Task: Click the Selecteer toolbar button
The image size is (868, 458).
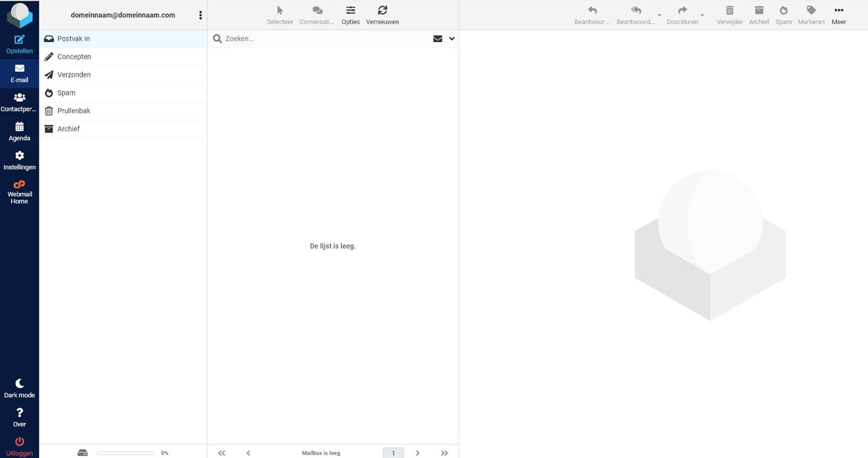Action: pos(280,15)
